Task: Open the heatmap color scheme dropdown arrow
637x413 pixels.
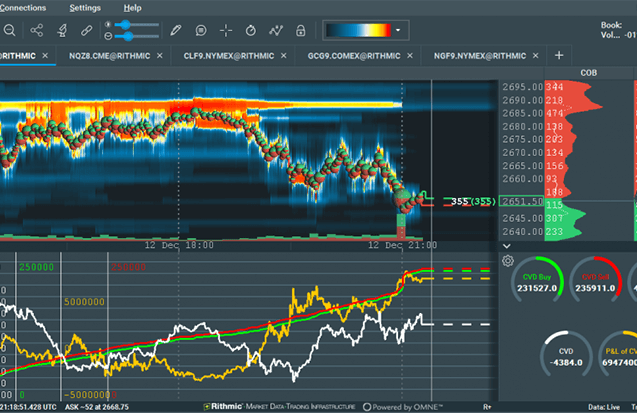Action: [398, 30]
